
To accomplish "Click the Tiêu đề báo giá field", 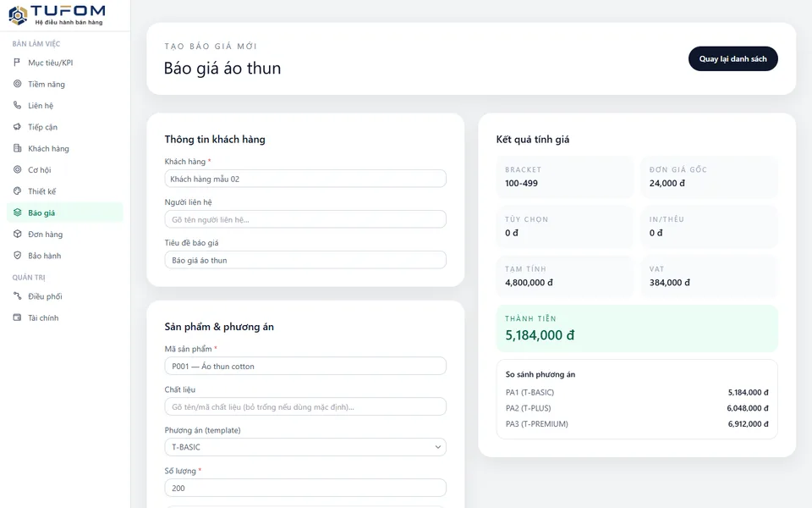I will pos(305,260).
